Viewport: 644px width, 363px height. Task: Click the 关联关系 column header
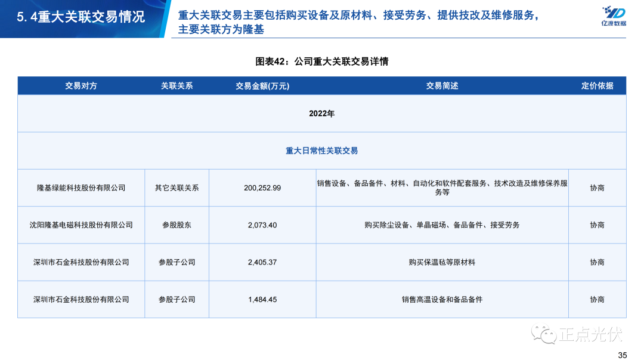coord(177,86)
